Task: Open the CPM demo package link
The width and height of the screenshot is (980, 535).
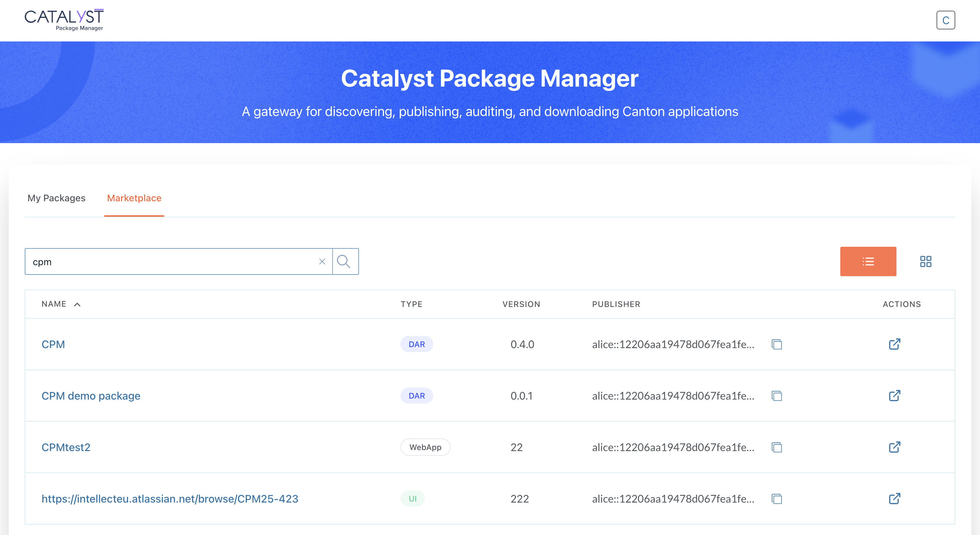Action: pyautogui.click(x=91, y=396)
